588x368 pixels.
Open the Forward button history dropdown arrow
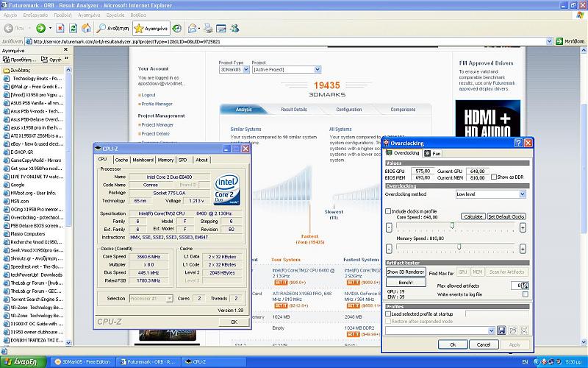click(50, 28)
